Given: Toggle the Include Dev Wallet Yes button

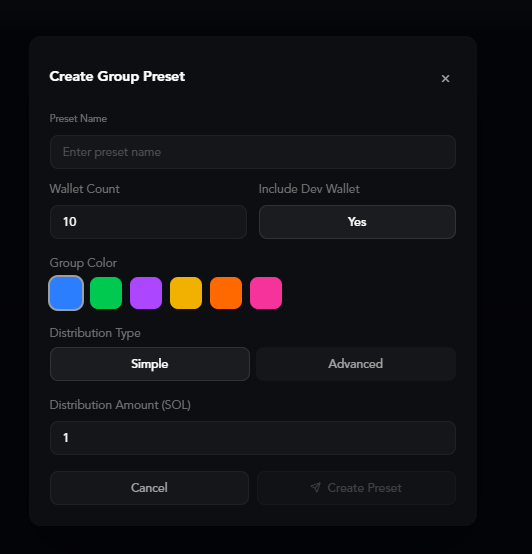Looking at the screenshot, I should point(357,222).
